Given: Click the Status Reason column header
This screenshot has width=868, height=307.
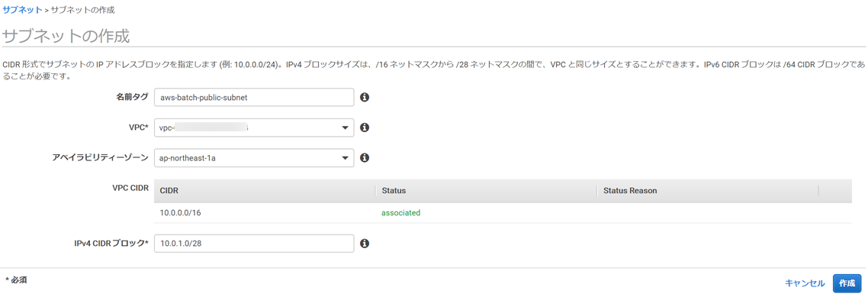Looking at the screenshot, I should (629, 191).
